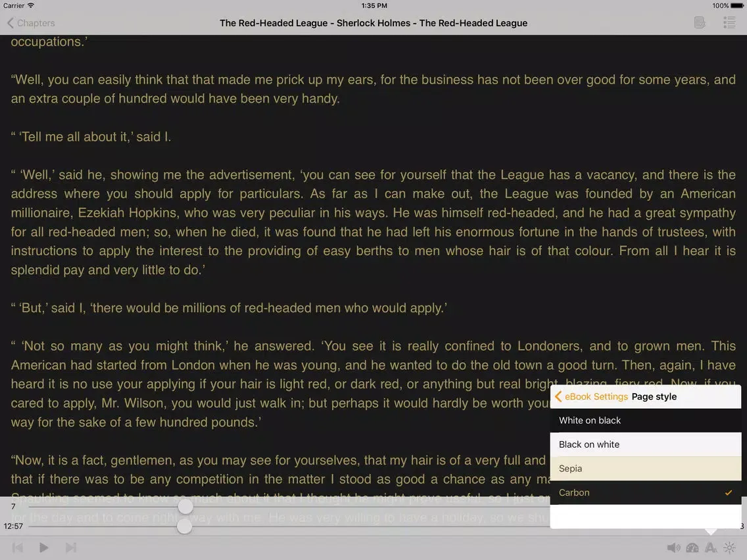Select the White on black page style
This screenshot has height=560, width=747.
pyautogui.click(x=646, y=421)
